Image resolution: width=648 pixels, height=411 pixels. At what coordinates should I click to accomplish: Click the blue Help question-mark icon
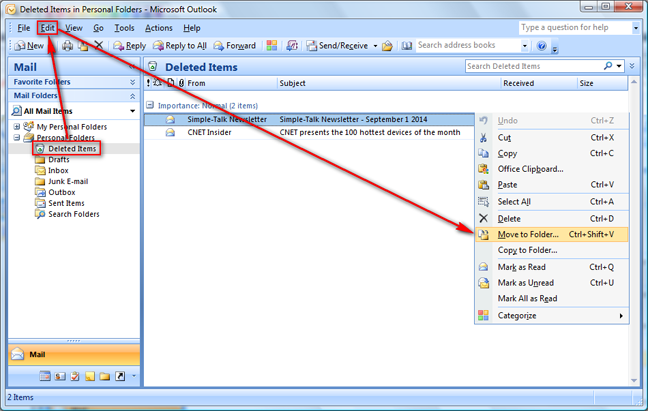click(541, 46)
